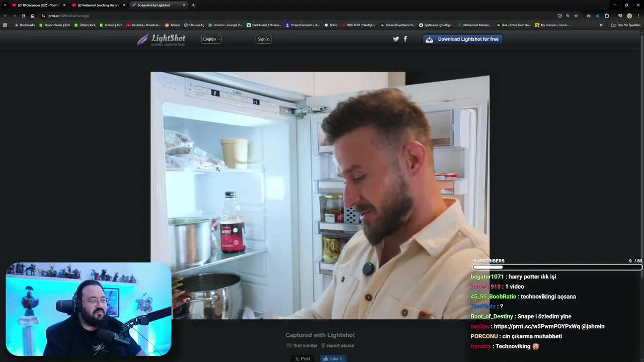The image size is (644, 362).
Task: Open the 'BUSHIDO | SAVAŞÇI' bookmark
Action: [359, 25]
